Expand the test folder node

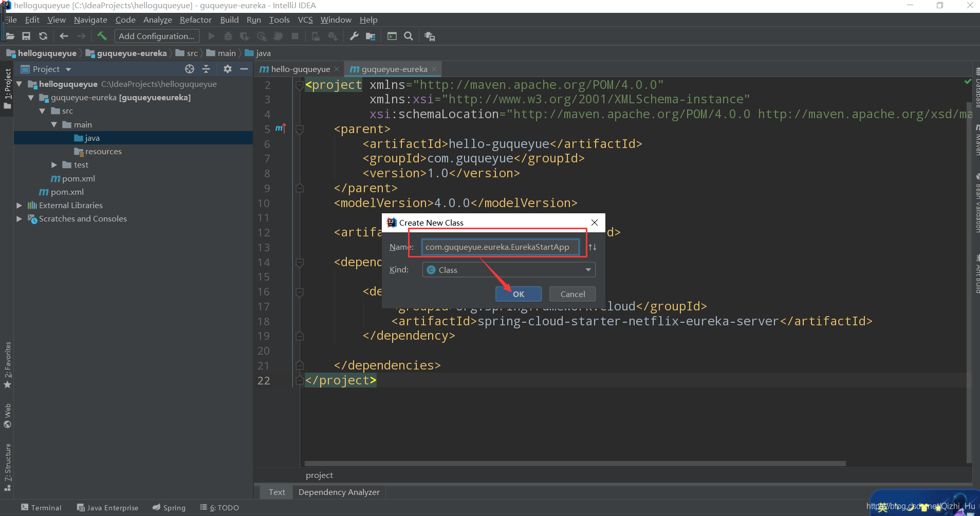(x=54, y=164)
